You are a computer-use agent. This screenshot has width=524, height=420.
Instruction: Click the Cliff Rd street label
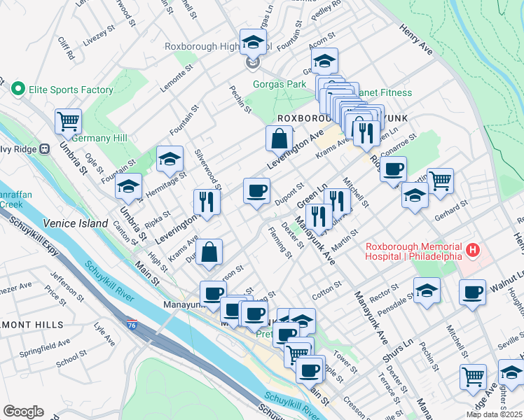66,48
